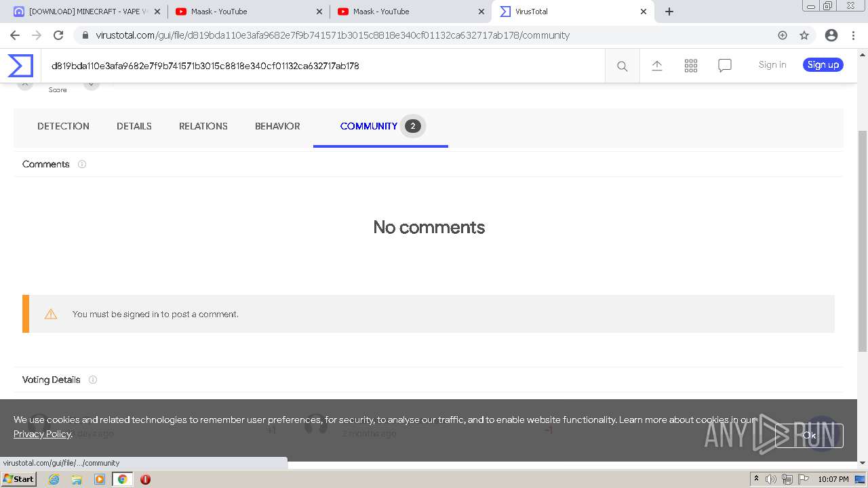This screenshot has height=488, width=868.
Task: Click the Voting Details info icon
Action: click(93, 380)
